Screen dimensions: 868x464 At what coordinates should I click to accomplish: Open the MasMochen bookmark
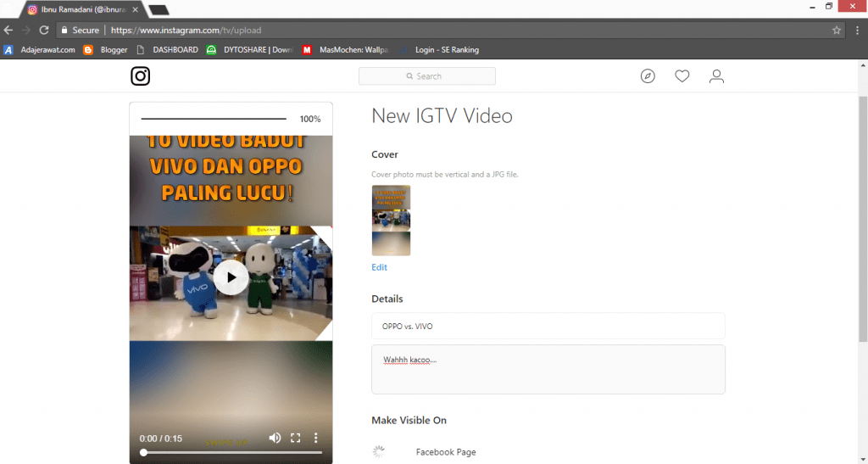[346, 50]
